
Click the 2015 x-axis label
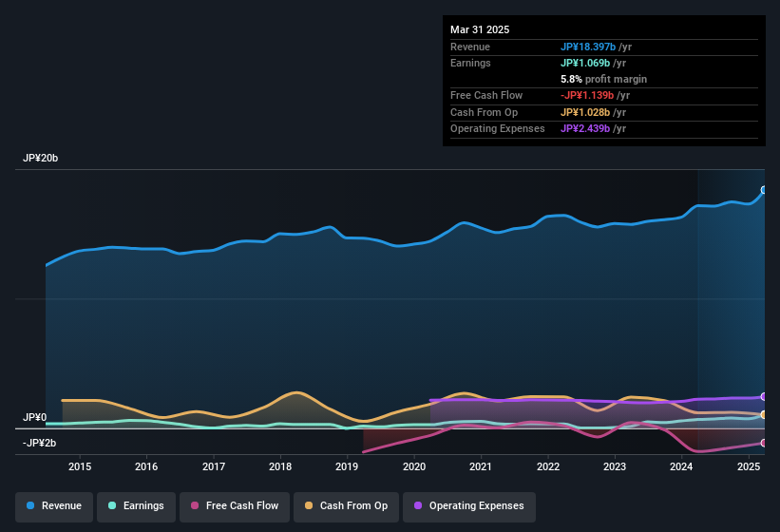80,466
